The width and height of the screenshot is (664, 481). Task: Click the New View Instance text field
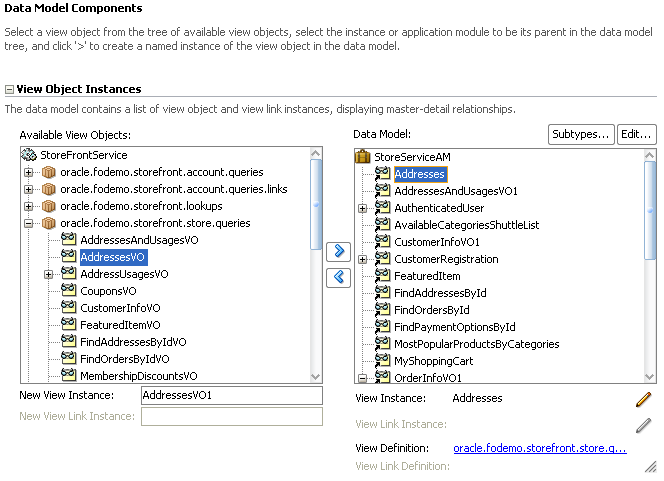point(232,395)
